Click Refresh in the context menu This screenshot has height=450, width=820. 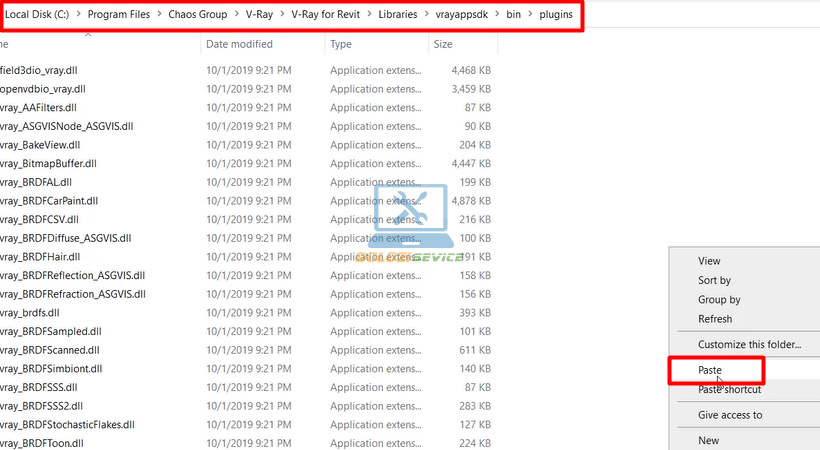[715, 319]
